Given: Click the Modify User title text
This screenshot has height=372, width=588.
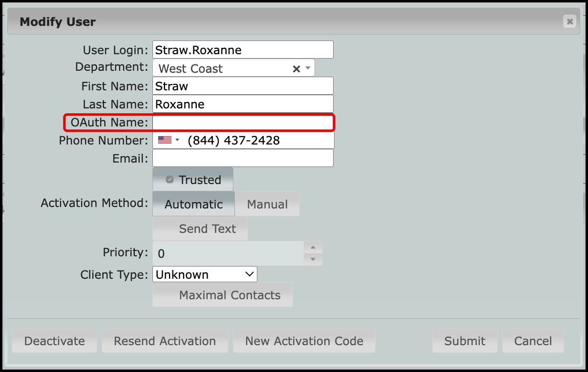Looking at the screenshot, I should [58, 22].
